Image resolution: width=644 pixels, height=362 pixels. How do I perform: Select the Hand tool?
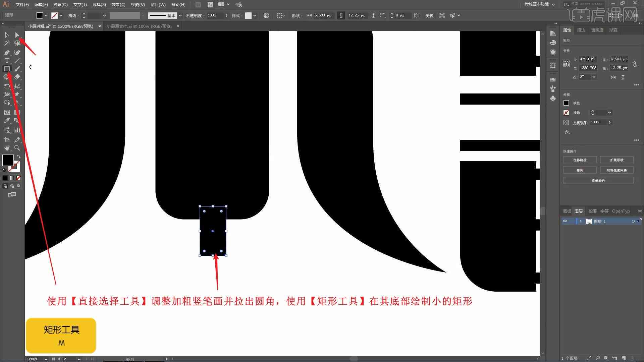(7, 147)
